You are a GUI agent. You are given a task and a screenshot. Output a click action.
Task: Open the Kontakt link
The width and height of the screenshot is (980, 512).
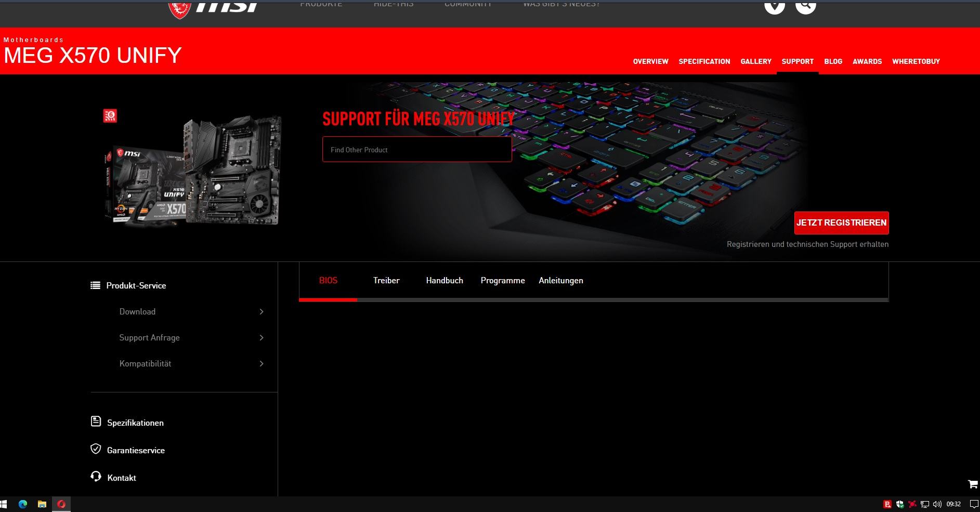pos(122,478)
